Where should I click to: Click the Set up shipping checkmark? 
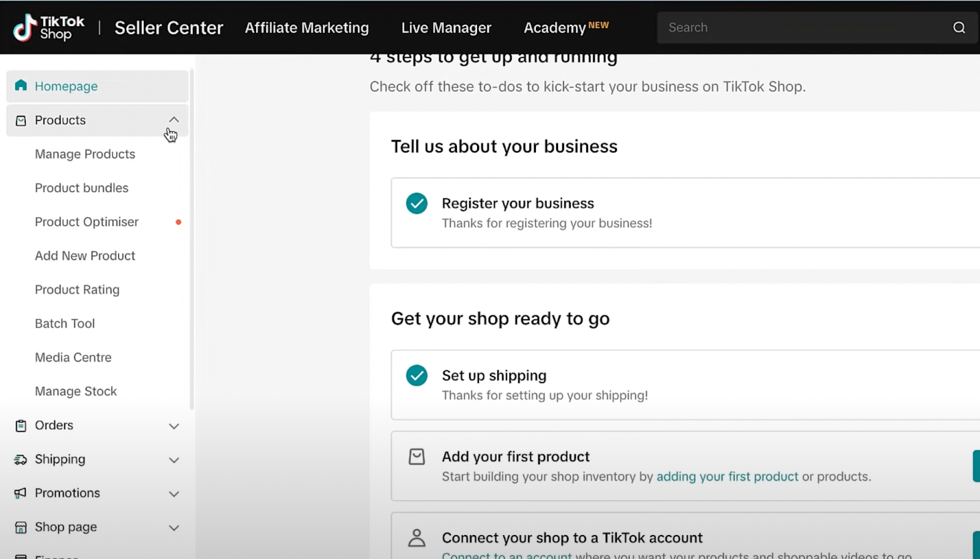point(417,375)
